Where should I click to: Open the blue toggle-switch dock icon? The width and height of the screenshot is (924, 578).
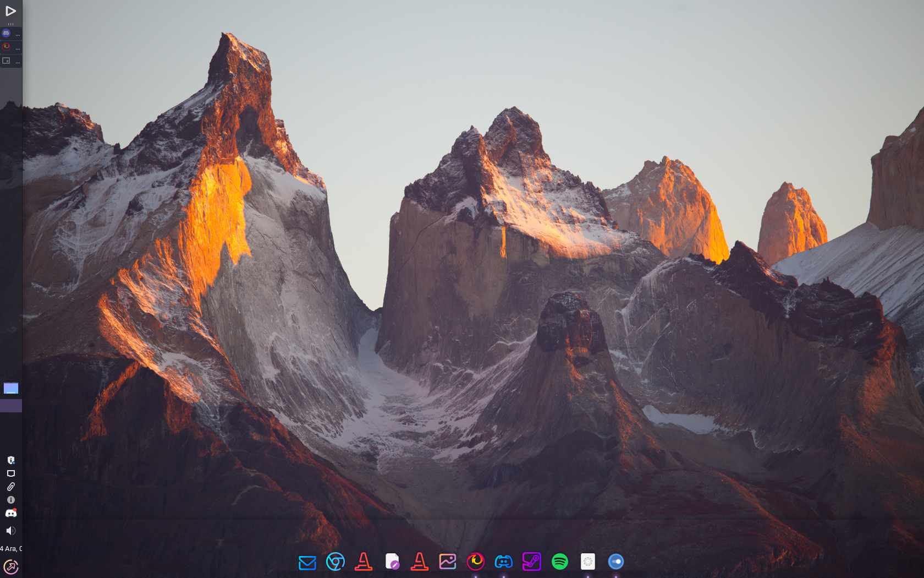point(616,561)
